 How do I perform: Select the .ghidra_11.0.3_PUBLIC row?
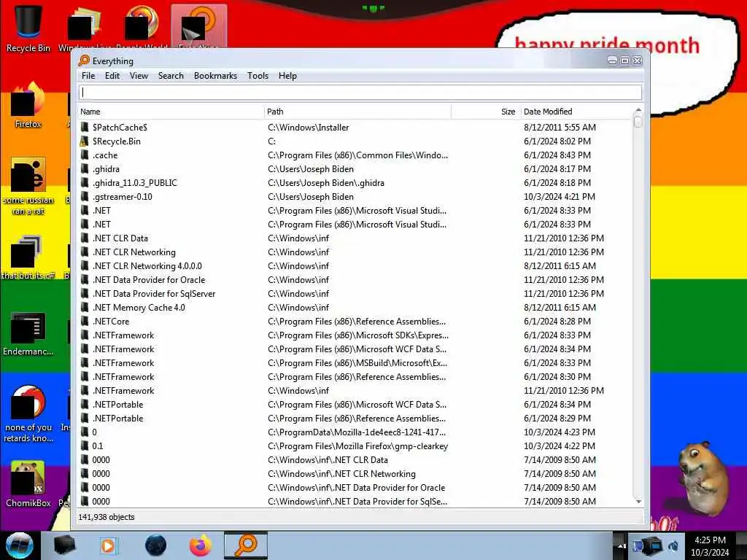355,182
